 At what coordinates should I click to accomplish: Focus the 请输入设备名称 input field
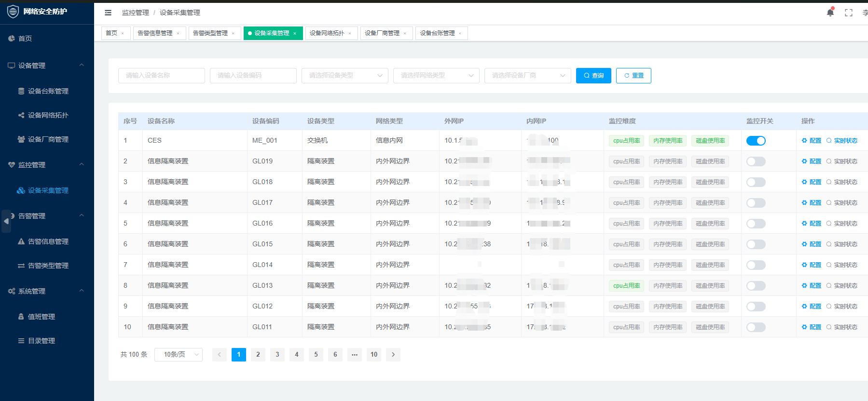(x=162, y=76)
